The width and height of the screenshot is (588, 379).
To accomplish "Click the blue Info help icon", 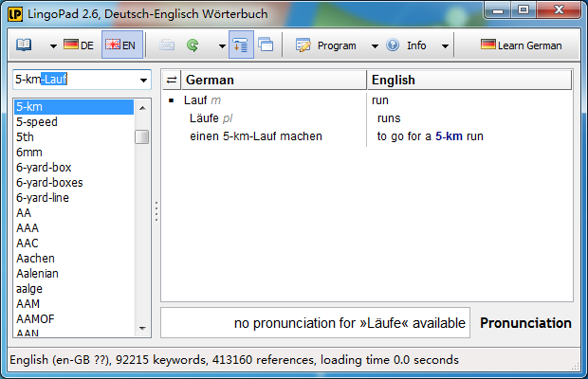I will 393,45.
